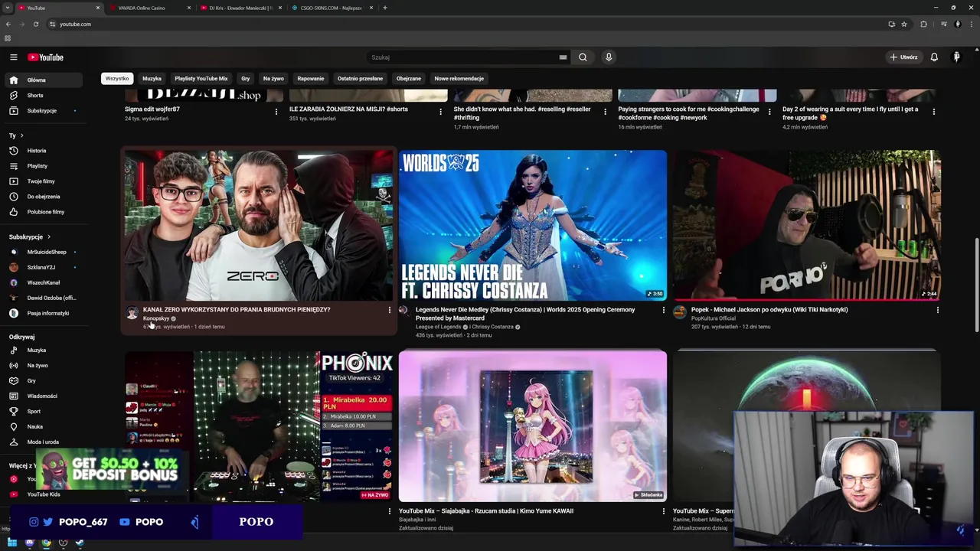Open the YouTube Mix Siajabajka playlist thumbnail
980x551 pixels.
coord(532,426)
